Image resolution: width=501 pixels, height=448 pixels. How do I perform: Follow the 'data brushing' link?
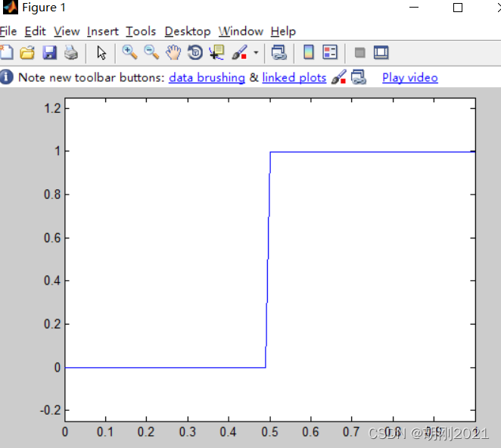[x=207, y=78]
